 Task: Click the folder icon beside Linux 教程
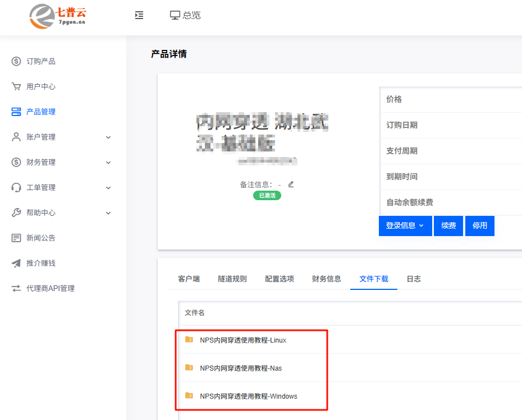pos(189,340)
